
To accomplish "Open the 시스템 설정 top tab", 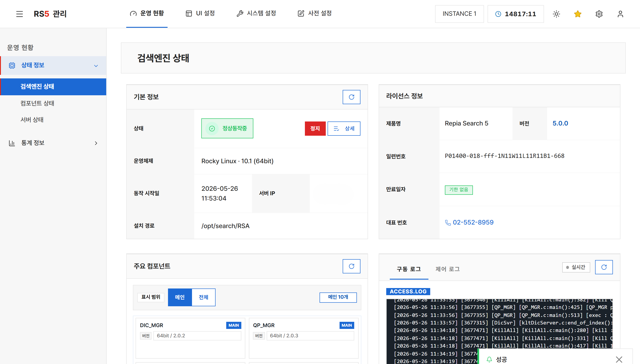I will 256,14.
